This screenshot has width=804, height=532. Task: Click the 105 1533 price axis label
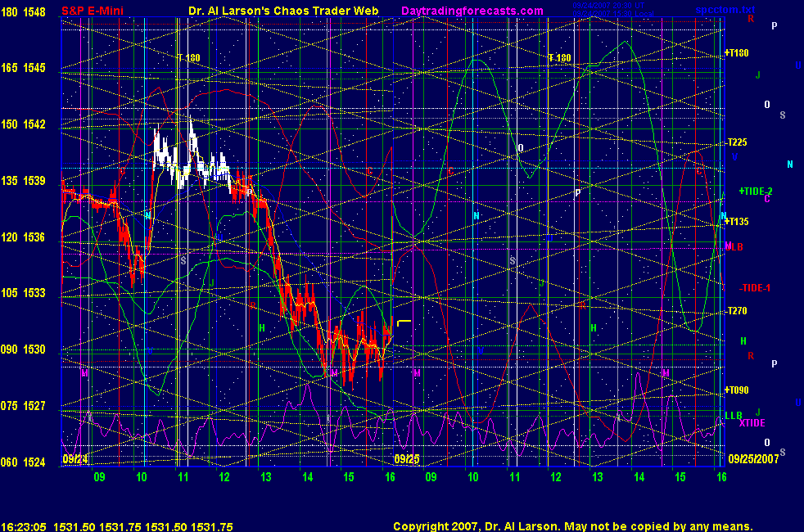coord(23,293)
